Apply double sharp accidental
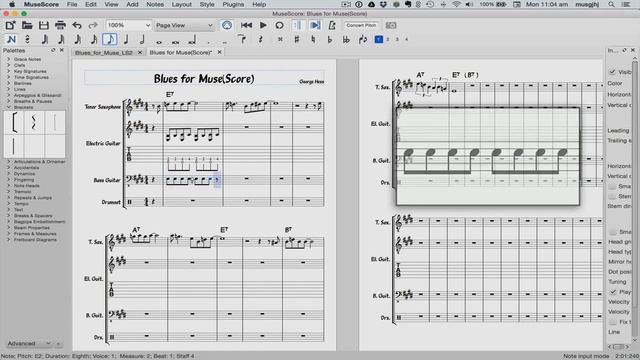 280,40
